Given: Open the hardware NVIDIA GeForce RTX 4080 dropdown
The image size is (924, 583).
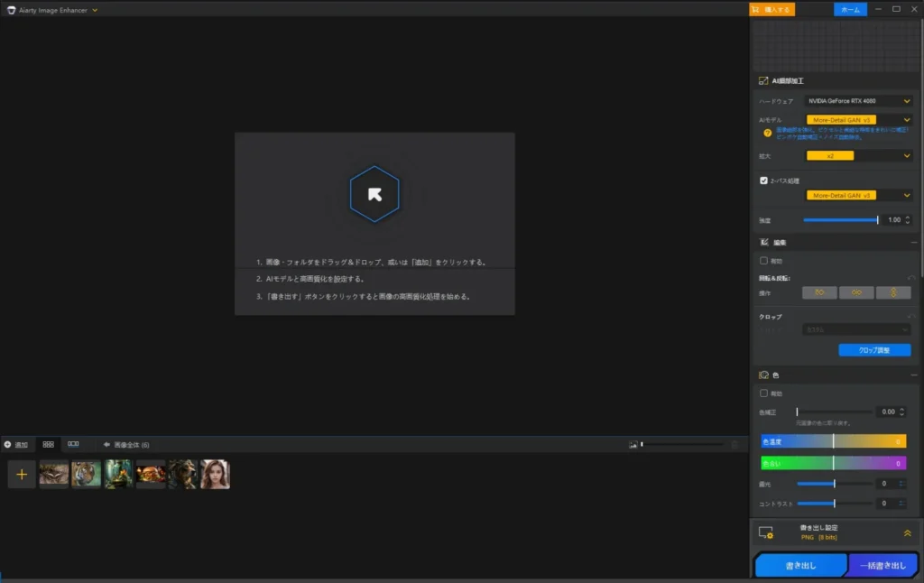Looking at the screenshot, I should (x=859, y=101).
